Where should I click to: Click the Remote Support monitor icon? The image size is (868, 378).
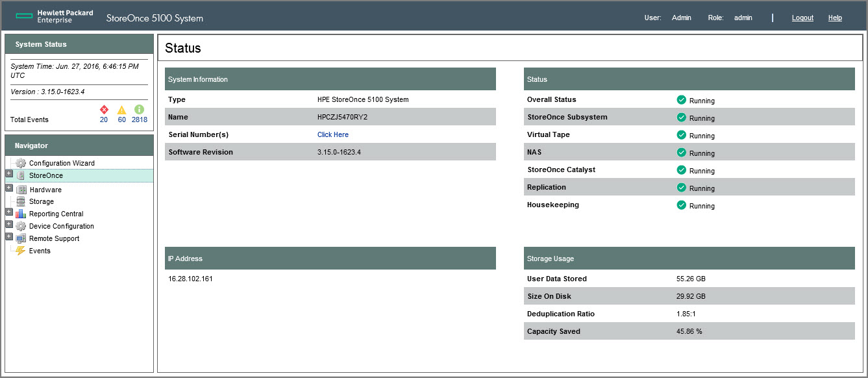point(21,238)
